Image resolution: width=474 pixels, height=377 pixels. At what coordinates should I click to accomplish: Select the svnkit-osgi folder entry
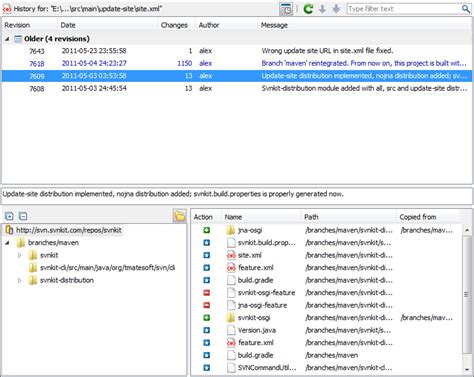[x=254, y=318]
